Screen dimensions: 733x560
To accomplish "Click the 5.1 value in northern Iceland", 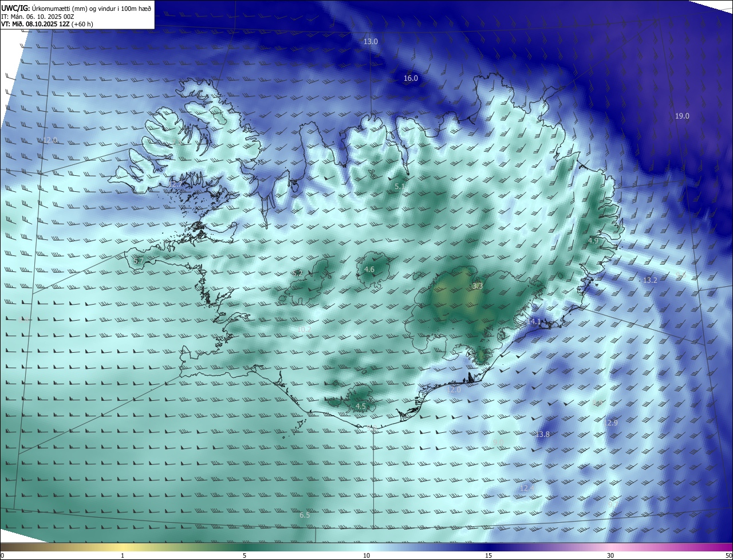I will (400, 187).
